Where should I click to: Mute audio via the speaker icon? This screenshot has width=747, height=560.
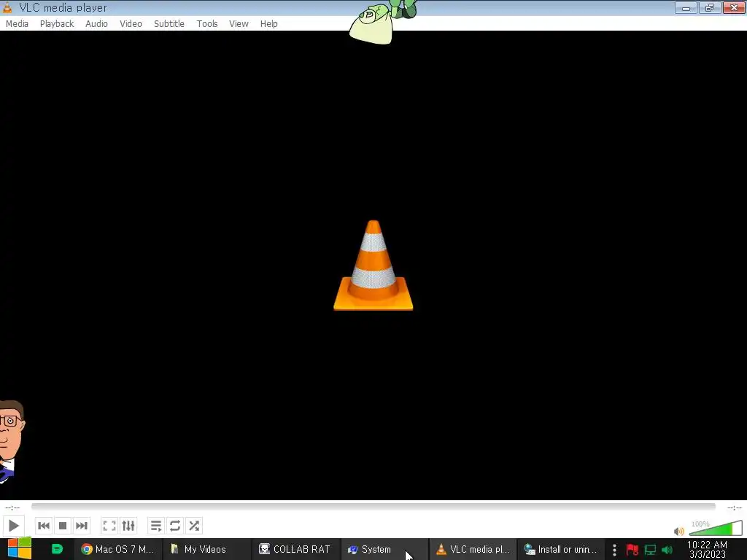[679, 531]
